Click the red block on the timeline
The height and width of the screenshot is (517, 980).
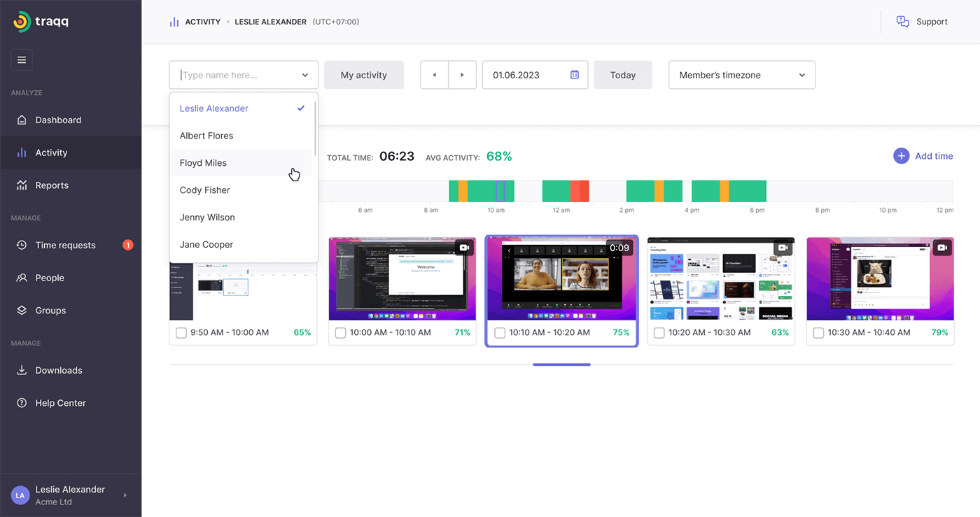(x=580, y=191)
